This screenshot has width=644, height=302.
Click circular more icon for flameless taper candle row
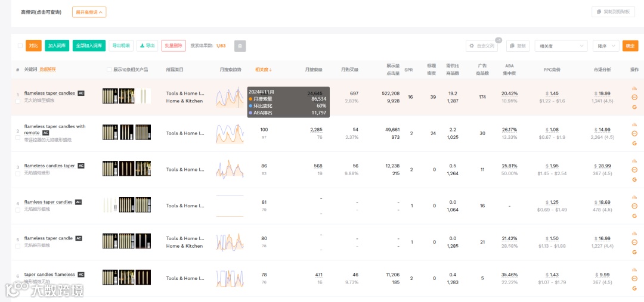tap(634, 242)
